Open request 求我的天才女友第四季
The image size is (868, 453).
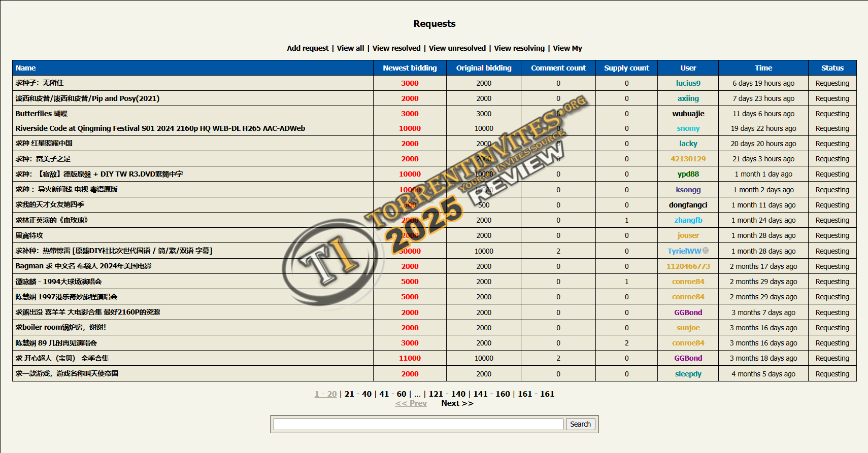point(50,204)
